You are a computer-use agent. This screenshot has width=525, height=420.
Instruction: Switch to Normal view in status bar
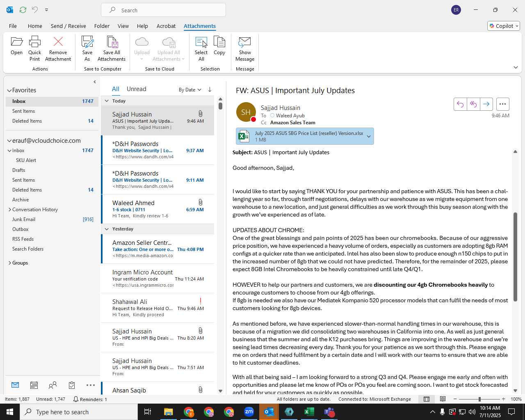(x=427, y=399)
